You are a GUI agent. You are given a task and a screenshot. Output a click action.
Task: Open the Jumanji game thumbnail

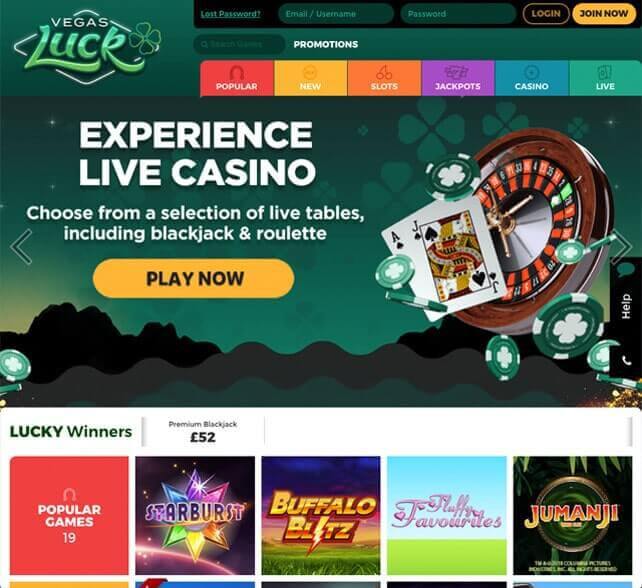(572, 516)
